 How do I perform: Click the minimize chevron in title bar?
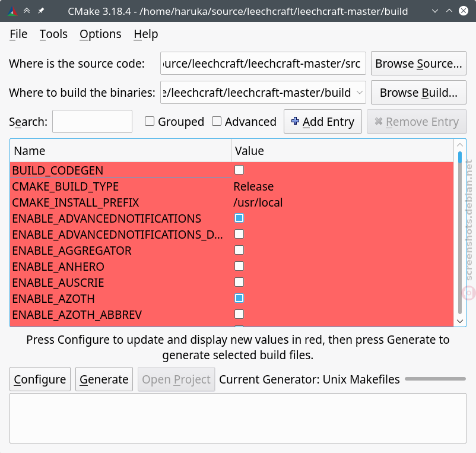tap(434, 11)
